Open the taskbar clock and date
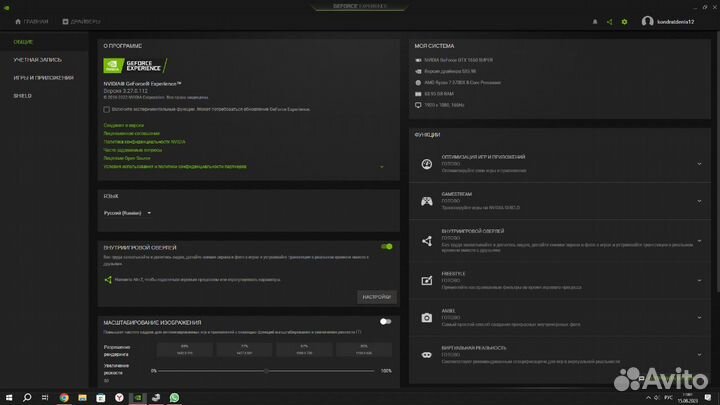The width and height of the screenshot is (720, 405). pos(687,398)
